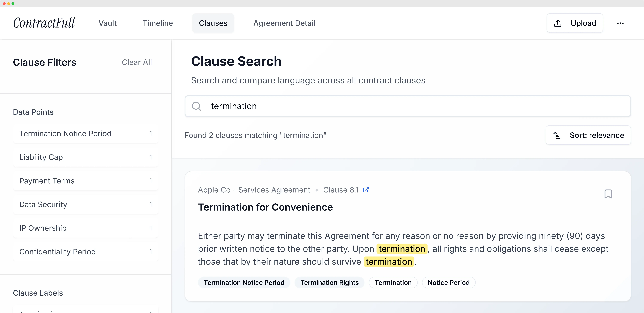Open the Sort: relevance dropdown
Screen dimensions: 644x313
(x=588, y=135)
